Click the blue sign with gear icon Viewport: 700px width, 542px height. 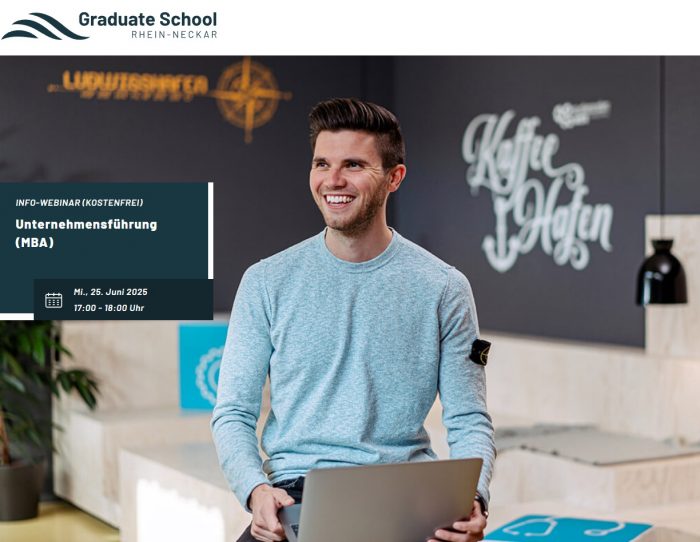pyautogui.click(x=203, y=367)
